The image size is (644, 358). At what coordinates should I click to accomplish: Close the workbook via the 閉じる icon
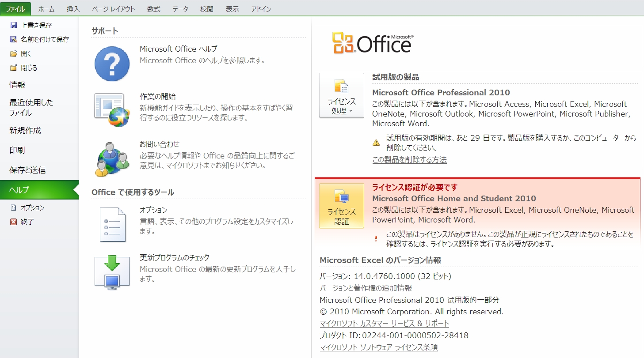[x=13, y=68]
